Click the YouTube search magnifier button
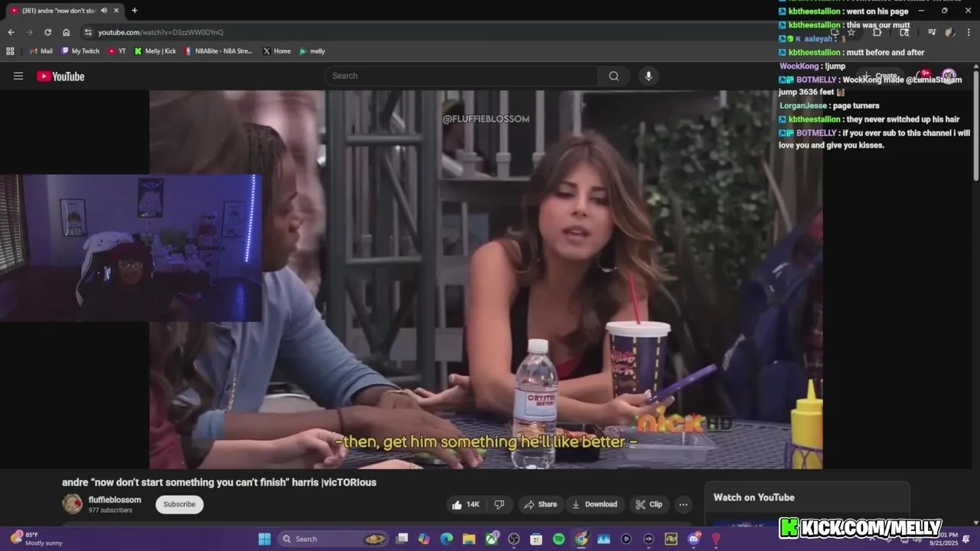This screenshot has width=980, height=551. [x=613, y=76]
